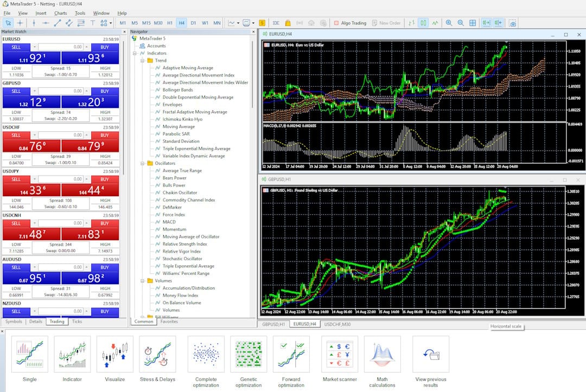Select the crosshair tool
The width and height of the screenshot is (586, 392).
20,23
